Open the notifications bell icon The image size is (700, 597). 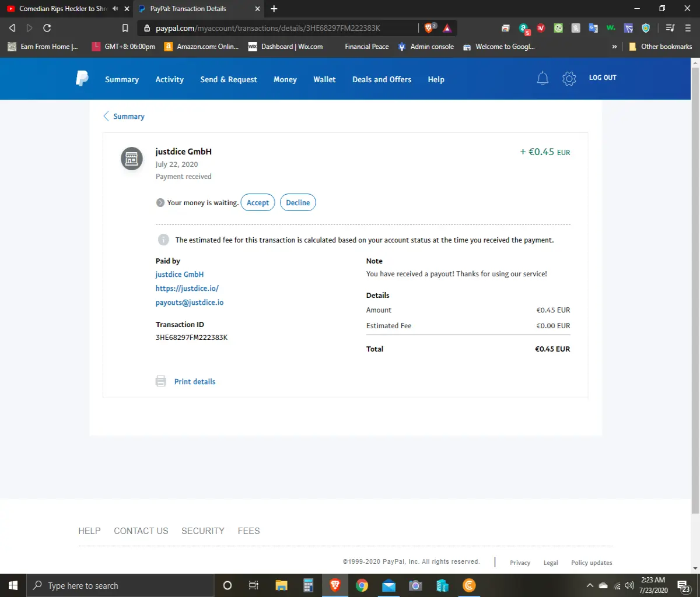tap(542, 78)
